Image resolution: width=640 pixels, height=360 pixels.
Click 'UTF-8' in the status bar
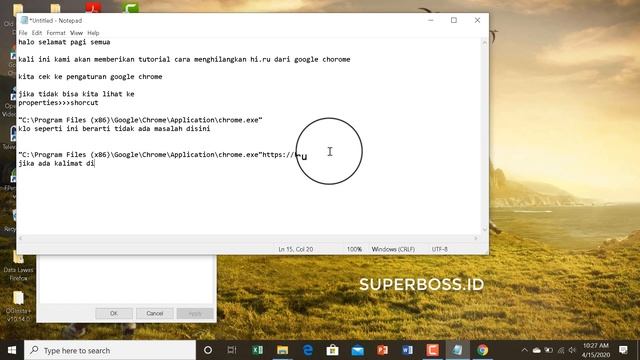tap(440, 249)
